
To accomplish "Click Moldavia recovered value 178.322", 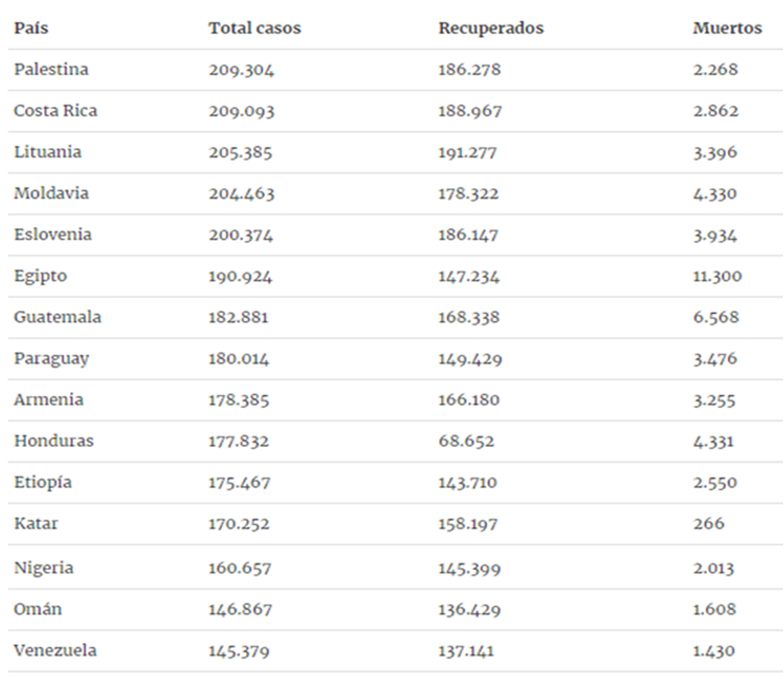I will tap(468, 193).
